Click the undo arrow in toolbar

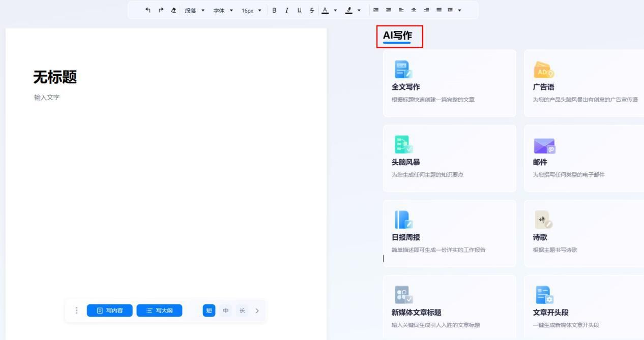148,10
